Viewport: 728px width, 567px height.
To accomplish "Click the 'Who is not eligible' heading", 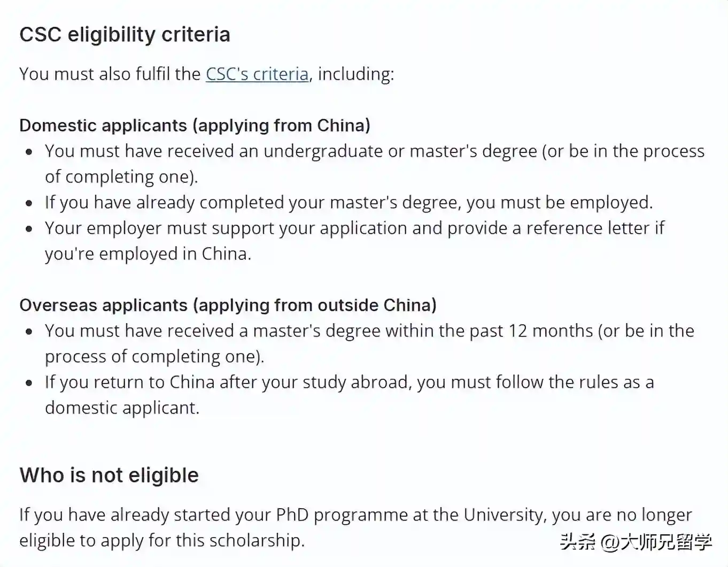I will coord(109,475).
